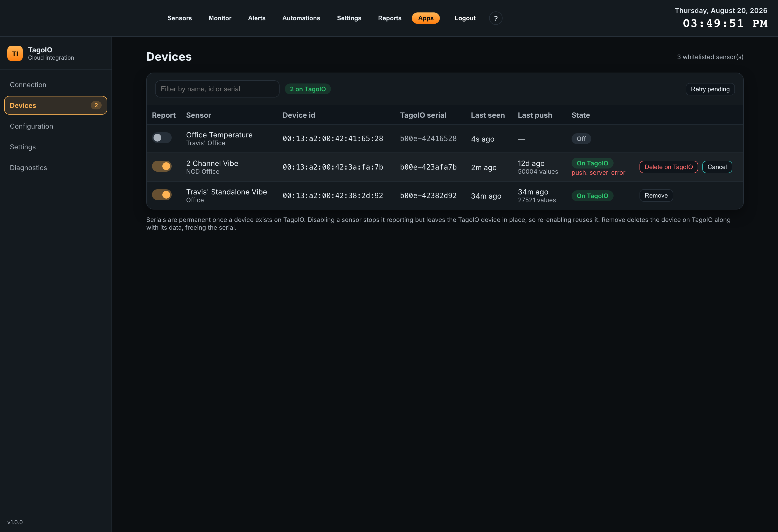The height and width of the screenshot is (532, 778).
Task: Click the Off state pill for Office Temperature
Action: pos(581,139)
